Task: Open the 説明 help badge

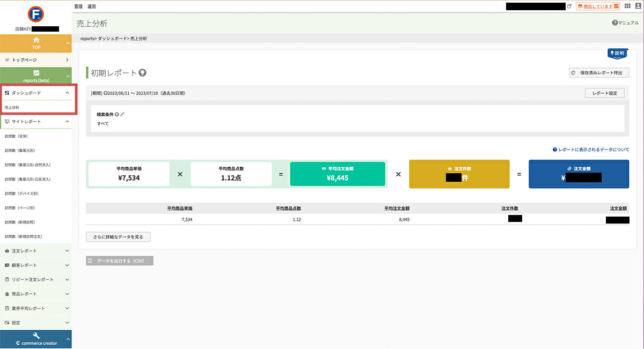Action: pos(617,53)
